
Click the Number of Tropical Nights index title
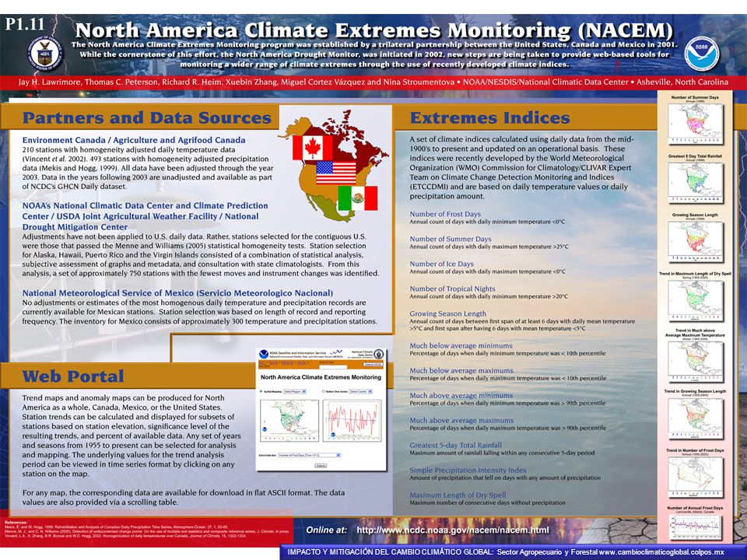[x=452, y=289]
